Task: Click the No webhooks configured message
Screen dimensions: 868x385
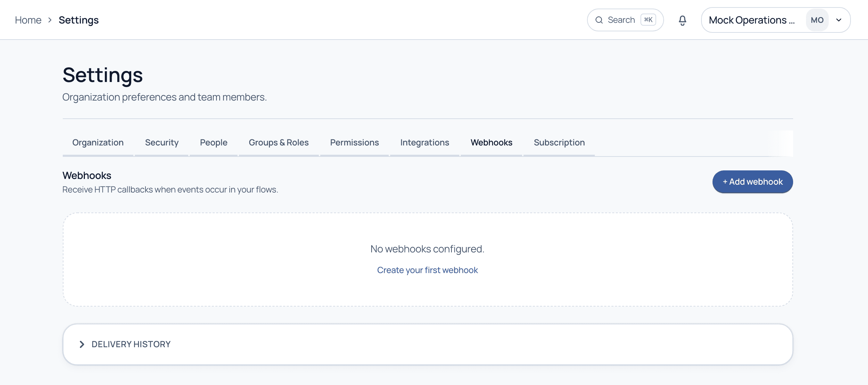Action: click(x=428, y=249)
